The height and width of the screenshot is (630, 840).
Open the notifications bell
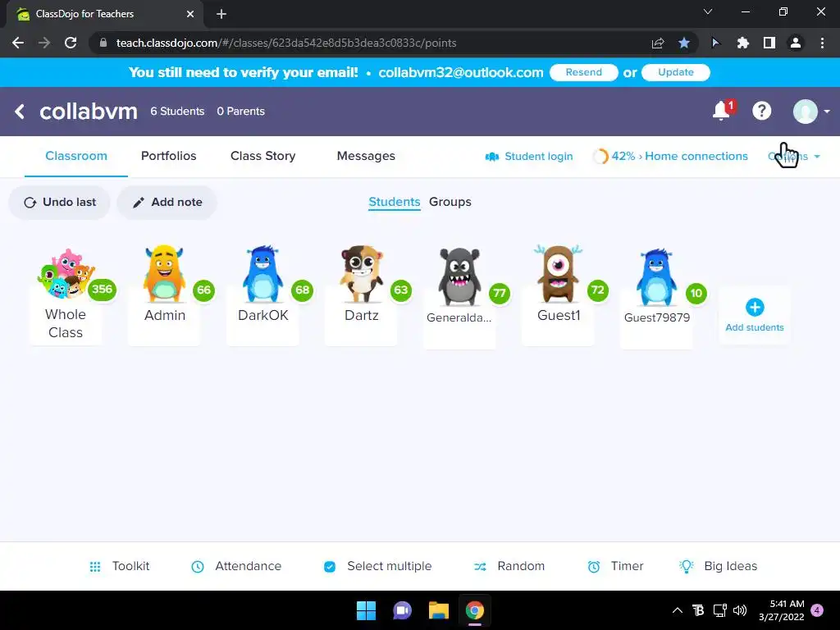coord(722,111)
